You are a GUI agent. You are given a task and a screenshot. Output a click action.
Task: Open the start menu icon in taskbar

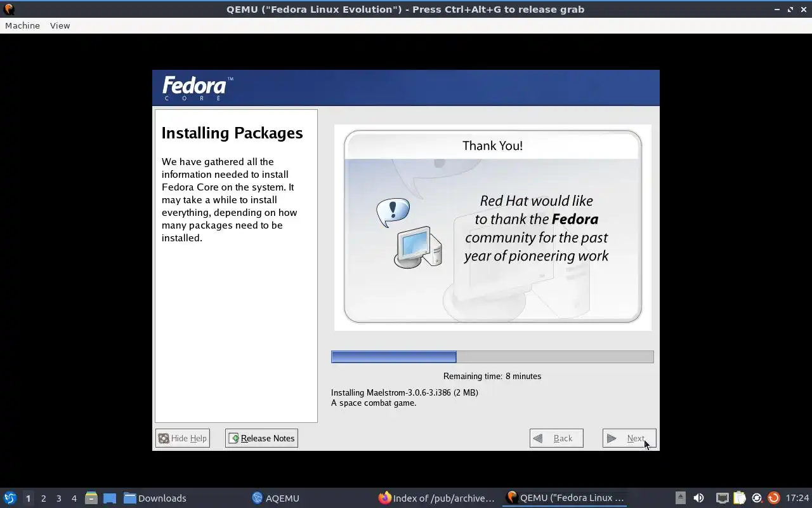(x=10, y=498)
